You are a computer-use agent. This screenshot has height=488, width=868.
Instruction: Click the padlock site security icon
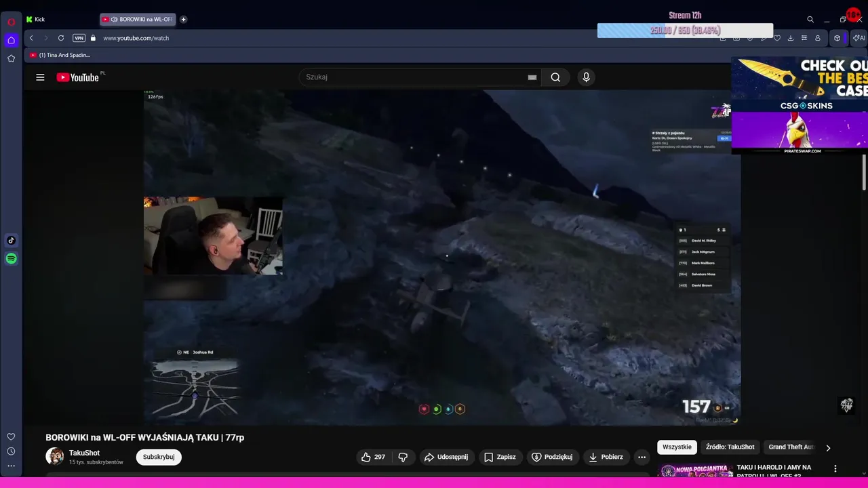[x=93, y=38]
